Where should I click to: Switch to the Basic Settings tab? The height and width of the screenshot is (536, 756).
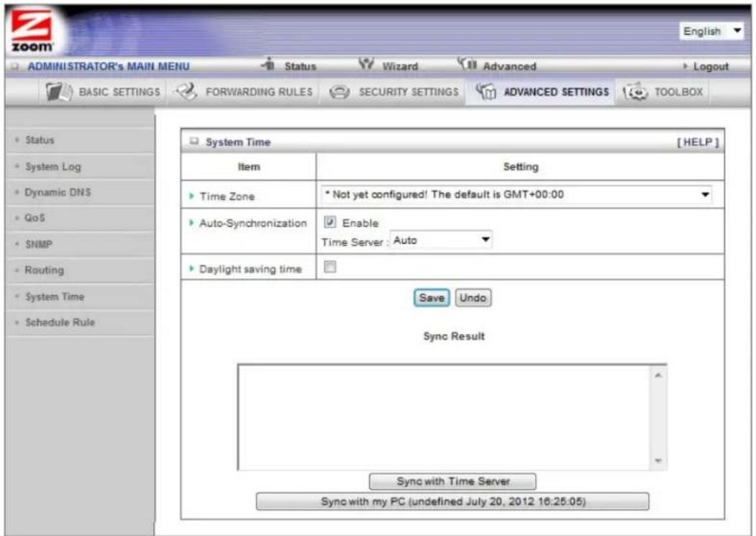click(103, 91)
